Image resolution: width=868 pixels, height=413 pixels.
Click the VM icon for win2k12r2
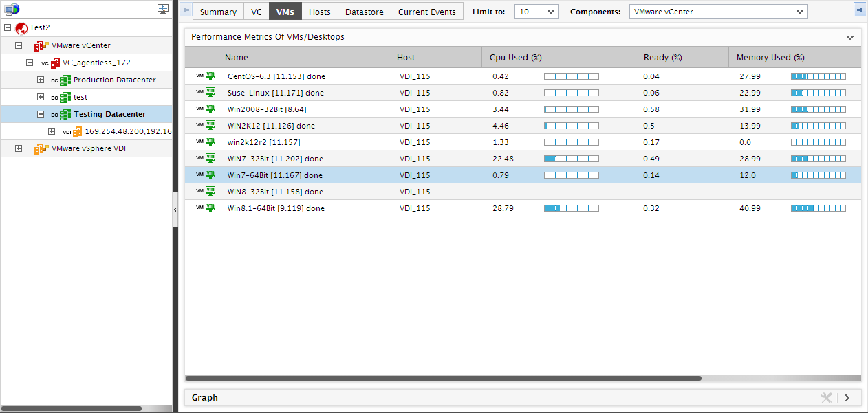coord(211,142)
